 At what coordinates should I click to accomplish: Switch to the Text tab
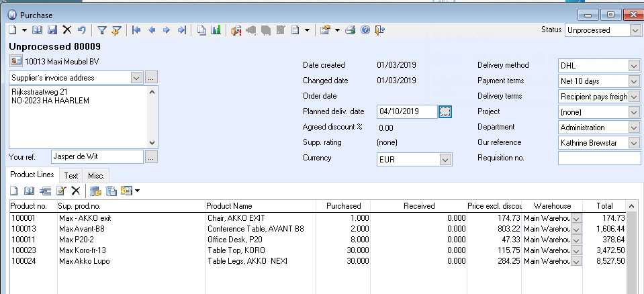point(71,176)
